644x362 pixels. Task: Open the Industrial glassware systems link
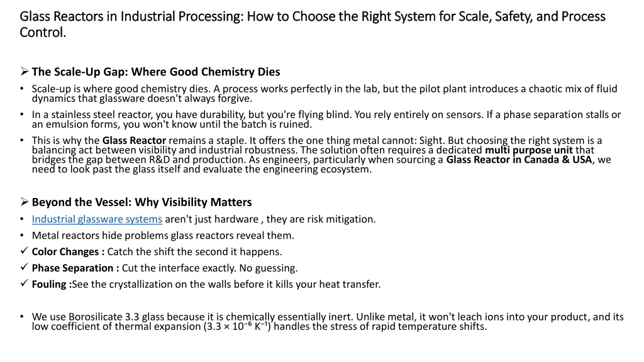point(97,219)
